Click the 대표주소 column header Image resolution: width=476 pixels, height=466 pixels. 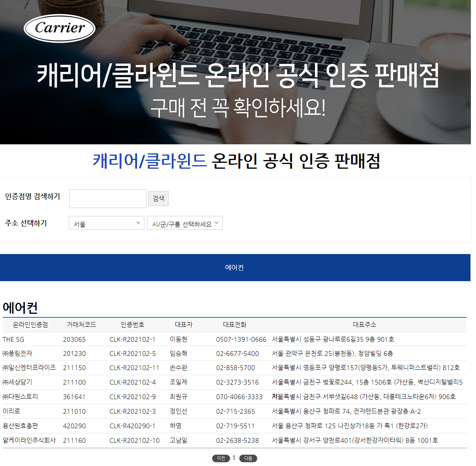[365, 324]
